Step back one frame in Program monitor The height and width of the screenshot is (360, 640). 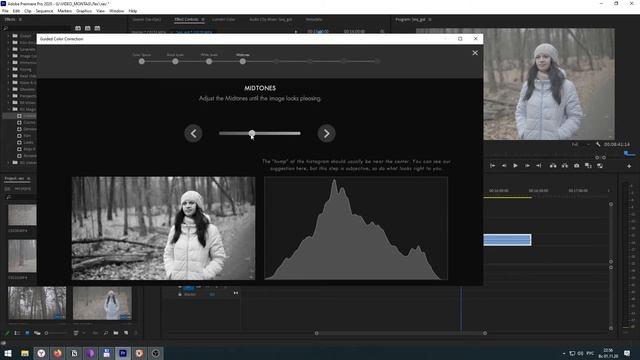pos(504,166)
